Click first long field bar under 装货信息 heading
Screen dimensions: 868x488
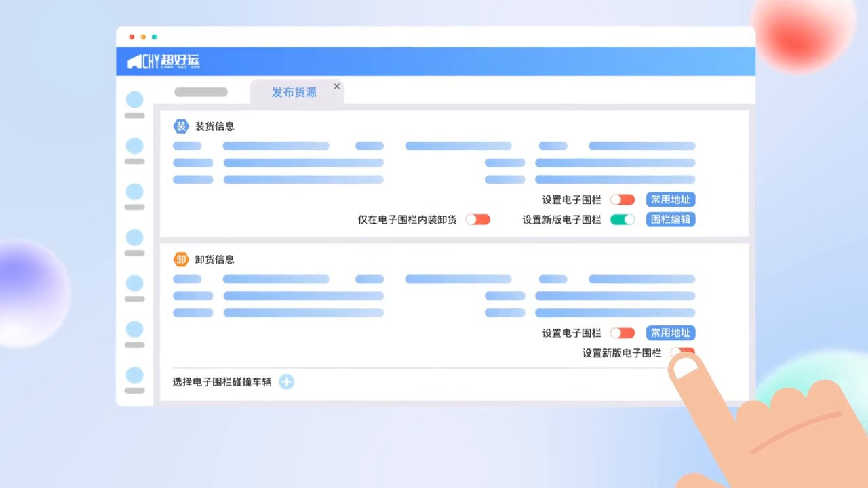pyautogui.click(x=276, y=146)
